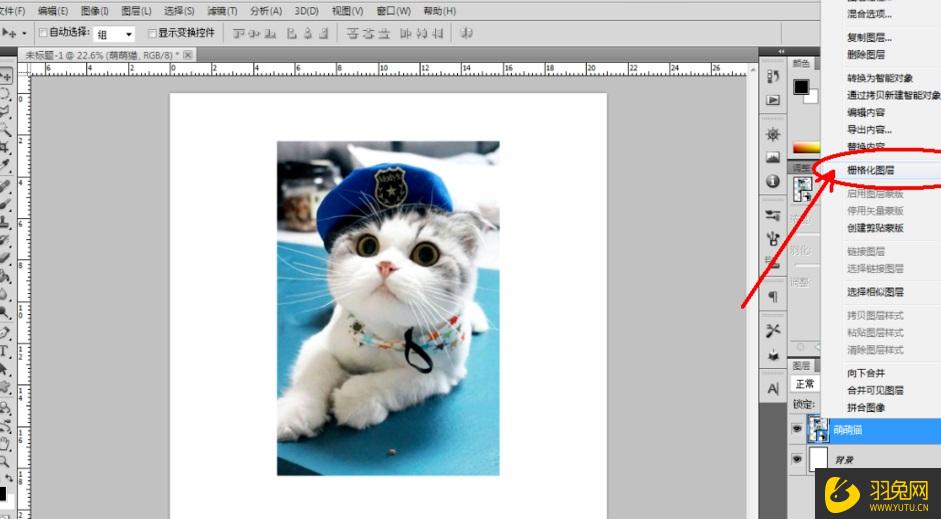Click the Align top edges icon

click(239, 34)
